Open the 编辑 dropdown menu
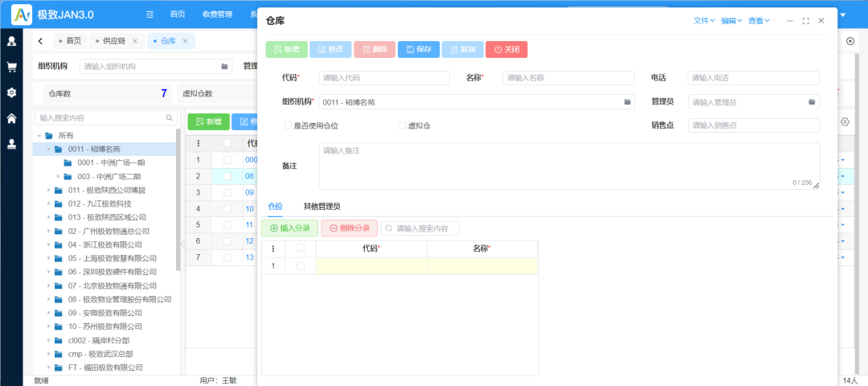Viewport: 868px width, 386px height. pyautogui.click(x=731, y=20)
